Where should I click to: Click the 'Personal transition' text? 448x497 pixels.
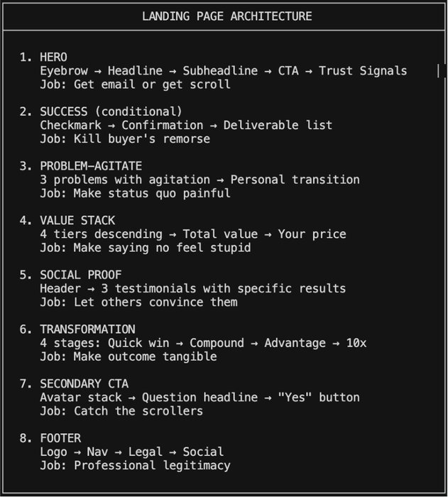(x=295, y=180)
